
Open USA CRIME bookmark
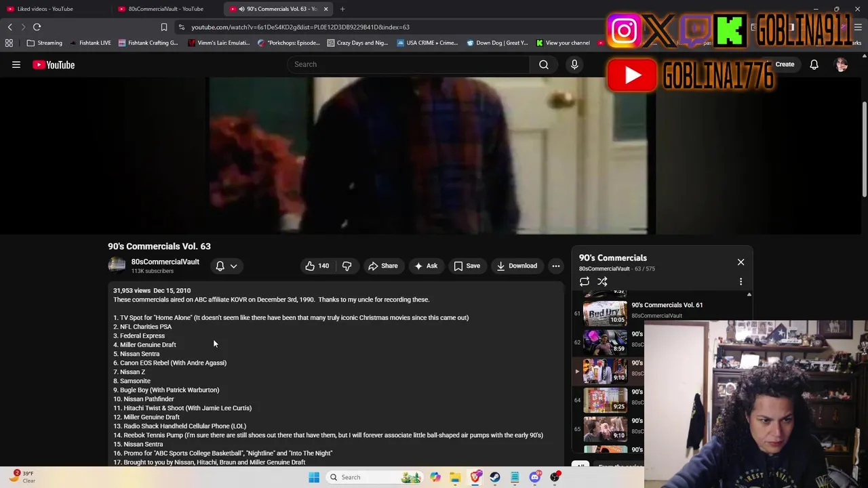tap(427, 43)
